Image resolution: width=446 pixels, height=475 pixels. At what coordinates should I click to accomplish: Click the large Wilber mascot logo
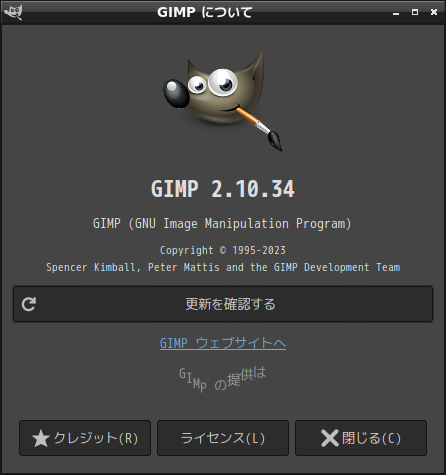[223, 100]
